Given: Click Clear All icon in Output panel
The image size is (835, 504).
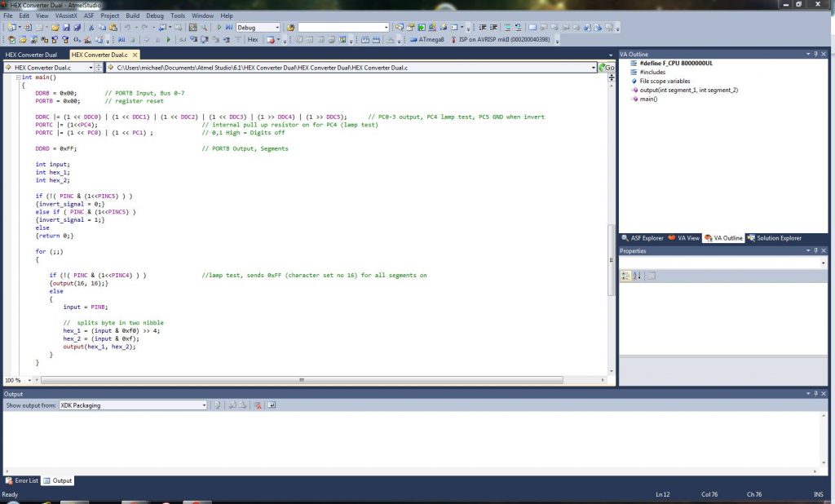Looking at the screenshot, I should coord(257,405).
